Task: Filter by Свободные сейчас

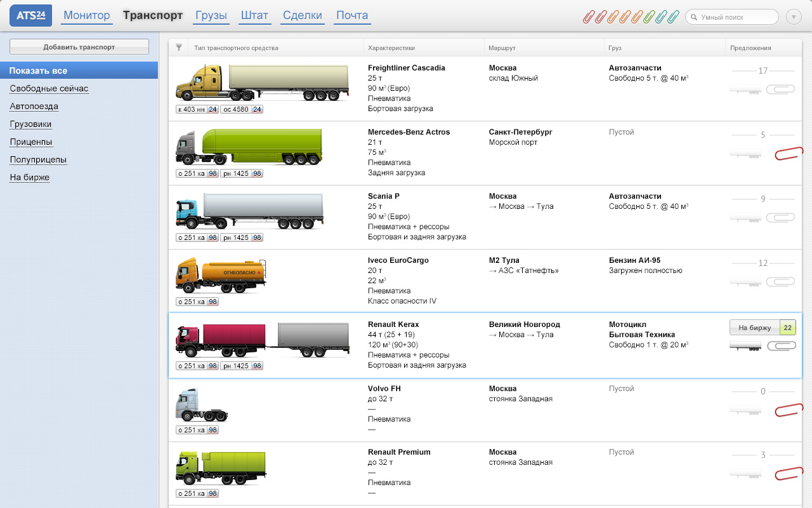Action: click(49, 89)
